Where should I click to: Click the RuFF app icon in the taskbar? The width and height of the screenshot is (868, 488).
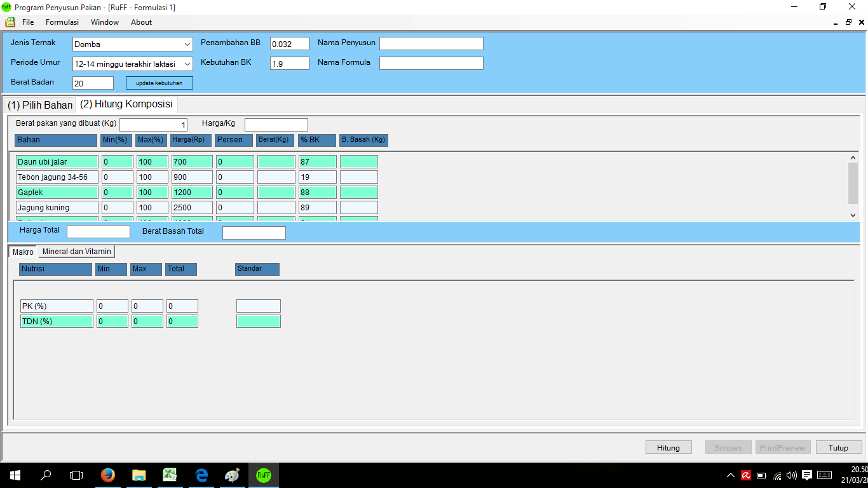click(x=263, y=475)
